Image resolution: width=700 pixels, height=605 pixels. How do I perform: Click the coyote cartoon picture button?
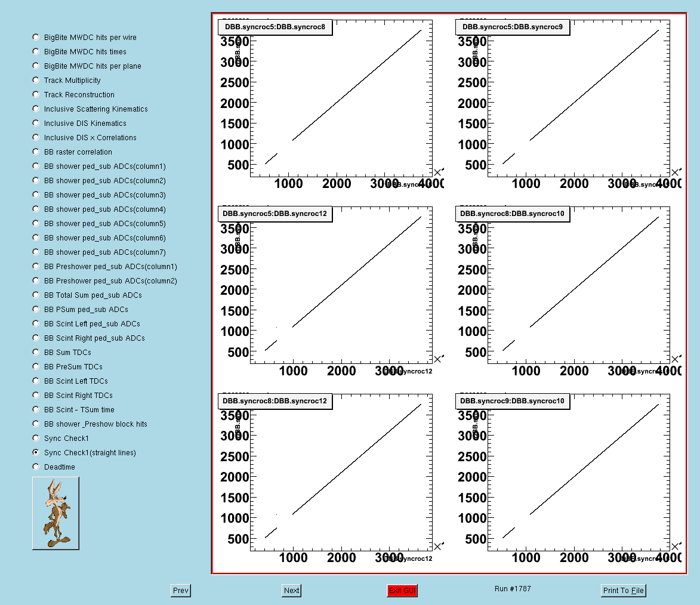coord(56,513)
